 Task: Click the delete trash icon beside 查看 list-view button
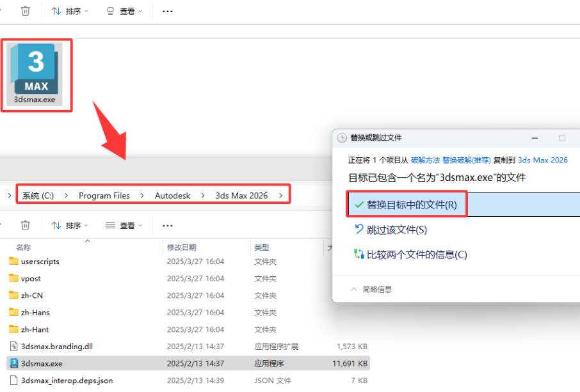(25, 225)
